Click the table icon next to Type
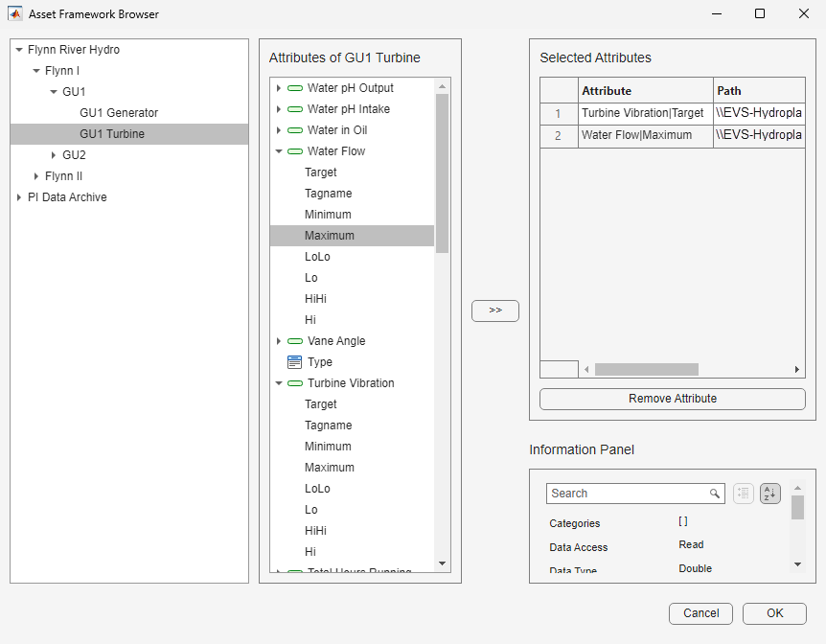 click(x=296, y=361)
